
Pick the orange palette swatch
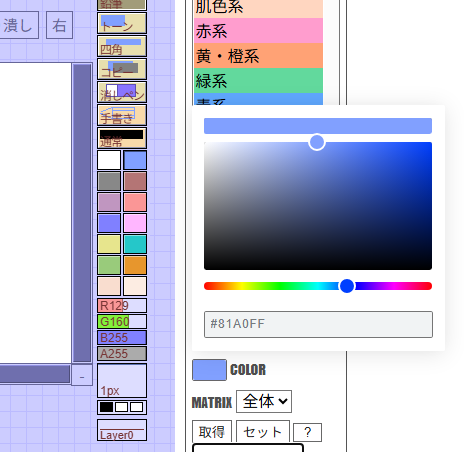pos(135,265)
